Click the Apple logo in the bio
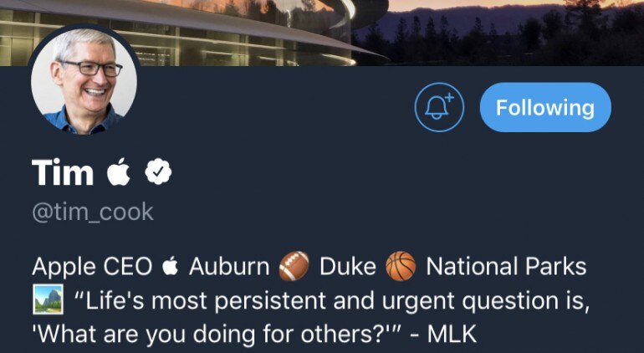Viewport: 644px width, 353px height. [171, 268]
